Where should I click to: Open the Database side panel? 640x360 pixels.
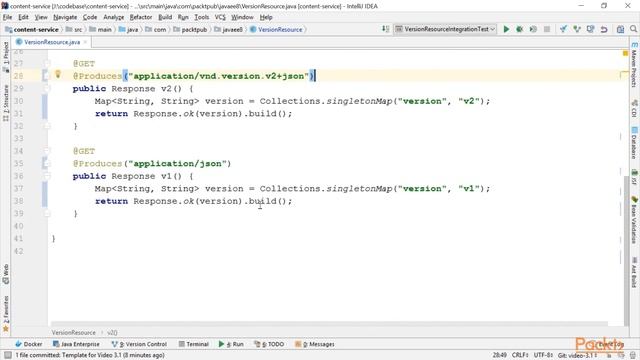pyautogui.click(x=634, y=143)
